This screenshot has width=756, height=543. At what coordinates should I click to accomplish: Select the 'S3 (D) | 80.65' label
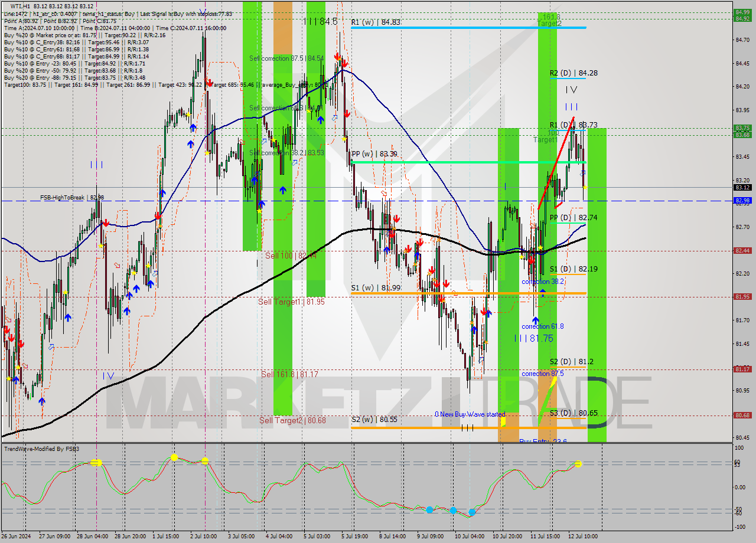573,413
